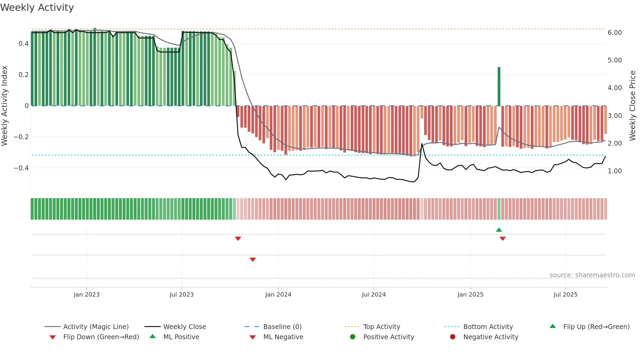Viewport: 644px width, 362px height.
Task: Toggle the Baseline (0) legend entry
Action: [273, 327]
